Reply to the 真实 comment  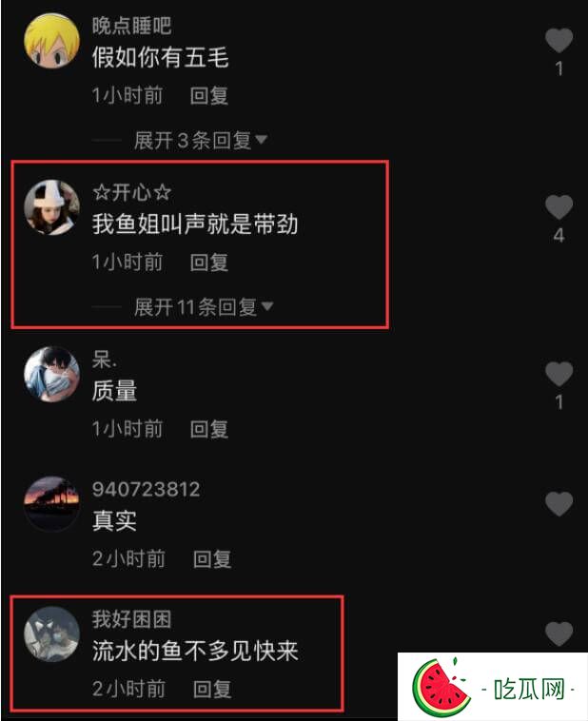(x=212, y=559)
